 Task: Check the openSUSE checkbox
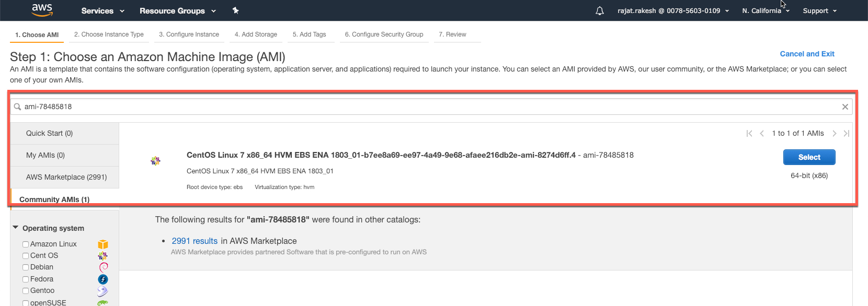(x=26, y=303)
